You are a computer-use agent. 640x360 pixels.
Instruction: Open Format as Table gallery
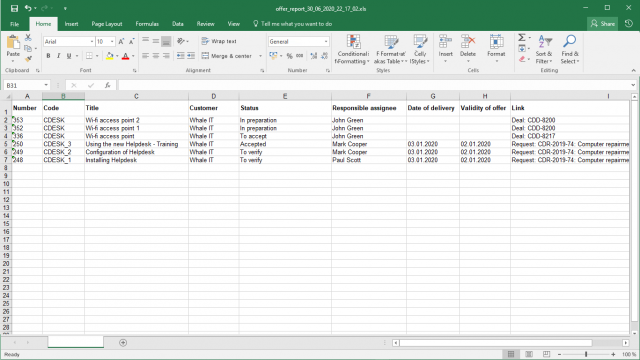pyautogui.click(x=391, y=49)
